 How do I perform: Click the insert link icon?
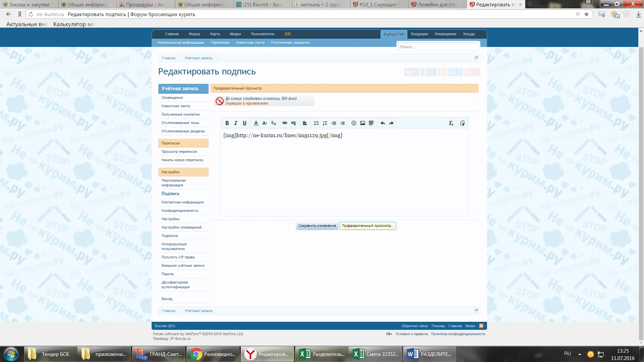(x=285, y=123)
